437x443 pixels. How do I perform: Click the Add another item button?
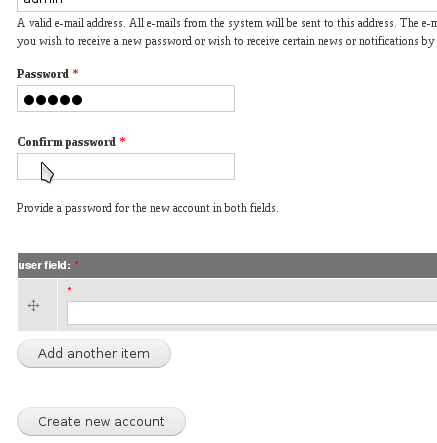[94, 354]
